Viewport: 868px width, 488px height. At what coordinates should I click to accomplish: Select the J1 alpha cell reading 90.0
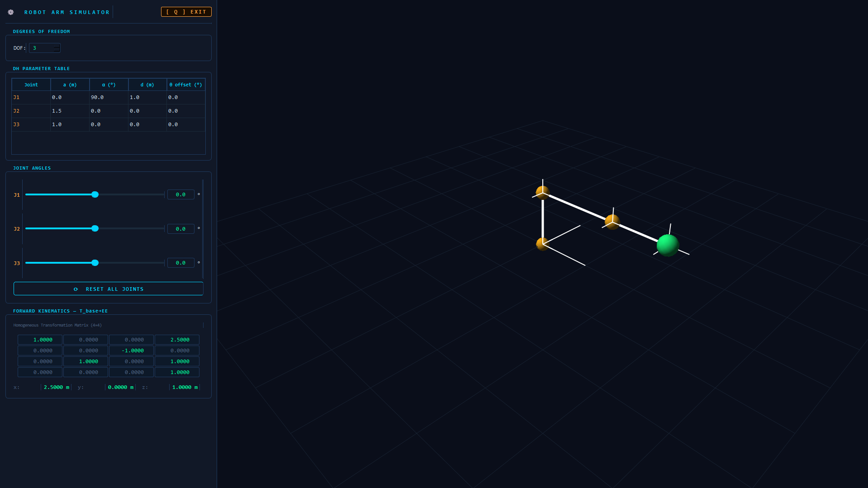pyautogui.click(x=109, y=97)
